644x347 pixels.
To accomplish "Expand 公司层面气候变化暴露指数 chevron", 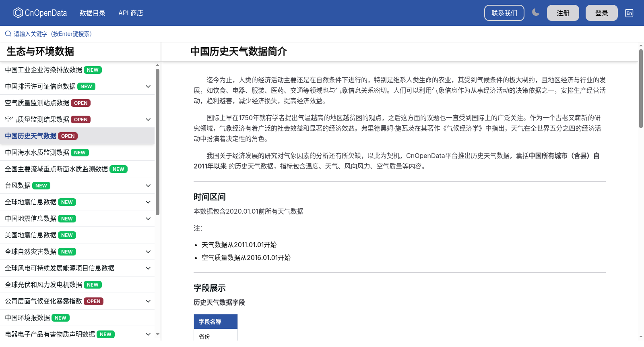I will point(148,301).
